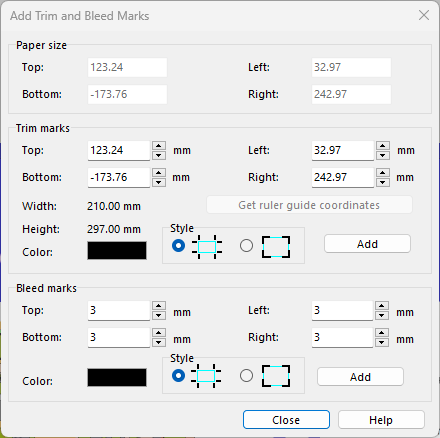Decrease the Bleed marks Right value
This screenshot has width=440, height=438.
[382, 342]
